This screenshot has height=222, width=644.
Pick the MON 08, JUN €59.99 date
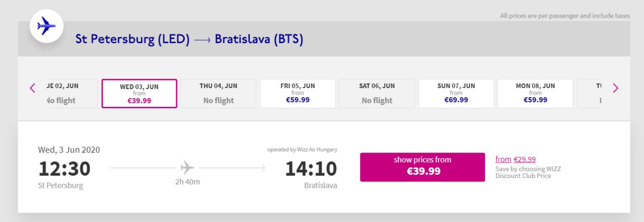[535, 94]
